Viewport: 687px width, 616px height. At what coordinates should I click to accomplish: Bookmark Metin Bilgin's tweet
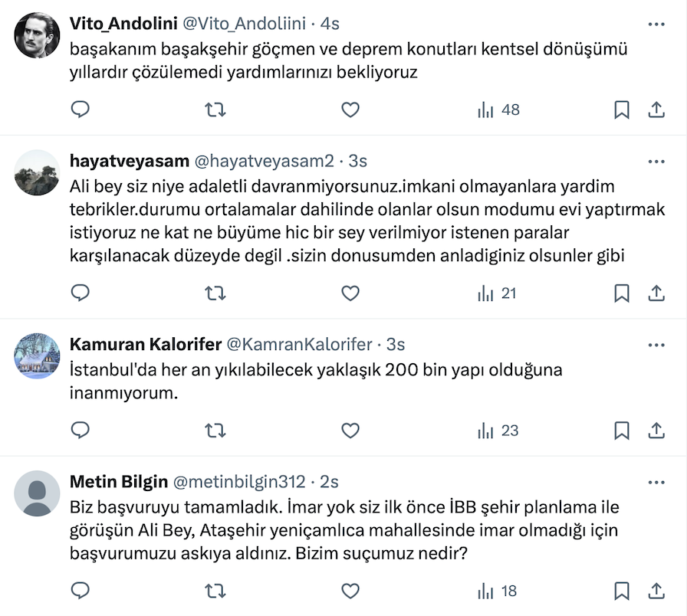tap(622, 591)
